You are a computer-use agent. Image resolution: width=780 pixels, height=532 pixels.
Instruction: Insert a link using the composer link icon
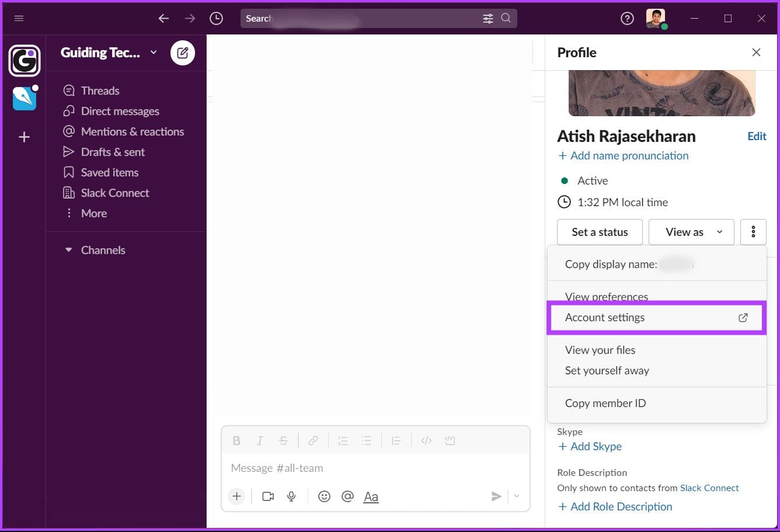click(313, 441)
